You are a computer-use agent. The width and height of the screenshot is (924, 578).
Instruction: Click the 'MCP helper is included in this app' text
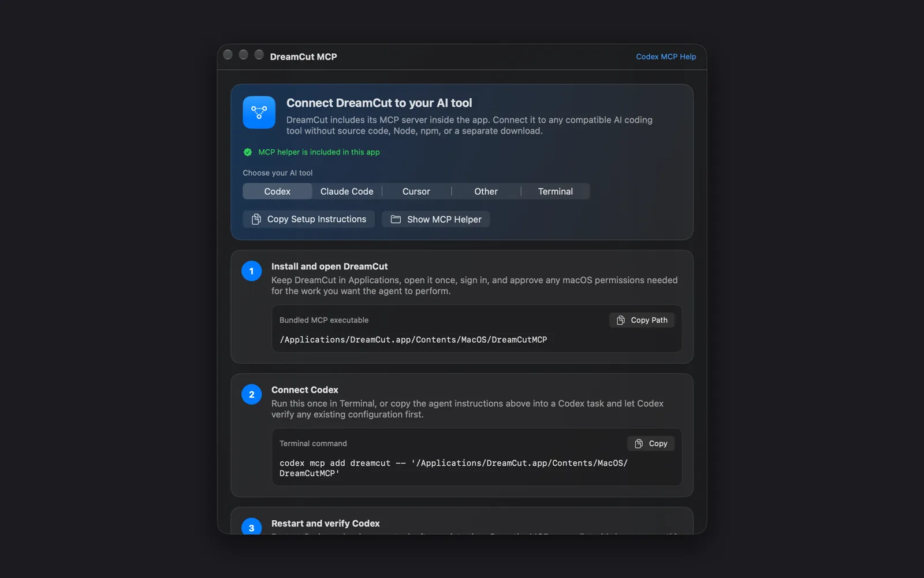click(x=319, y=152)
